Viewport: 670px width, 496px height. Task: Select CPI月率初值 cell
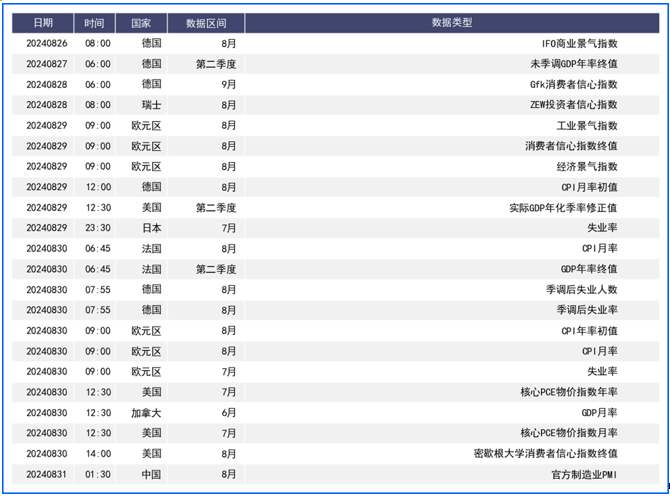(x=590, y=187)
